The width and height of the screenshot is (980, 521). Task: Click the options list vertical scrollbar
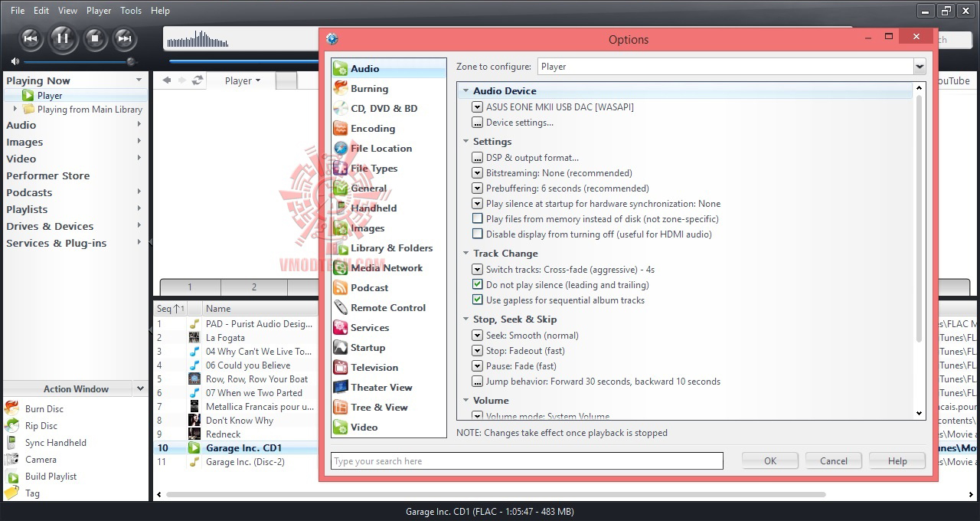tap(920, 218)
